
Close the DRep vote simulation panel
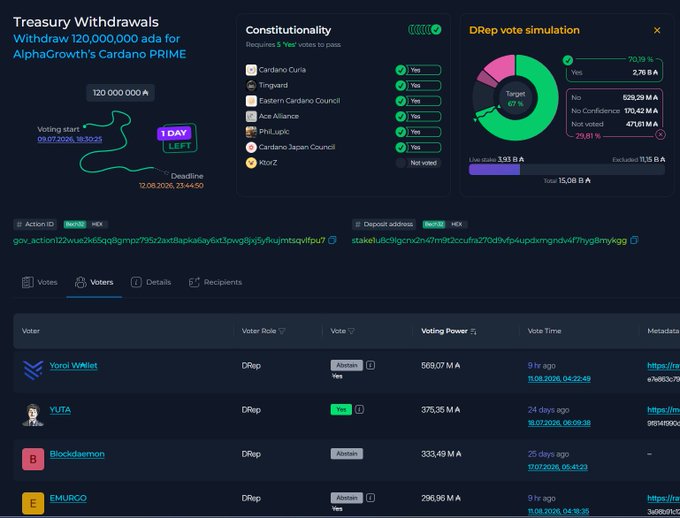pos(657,30)
